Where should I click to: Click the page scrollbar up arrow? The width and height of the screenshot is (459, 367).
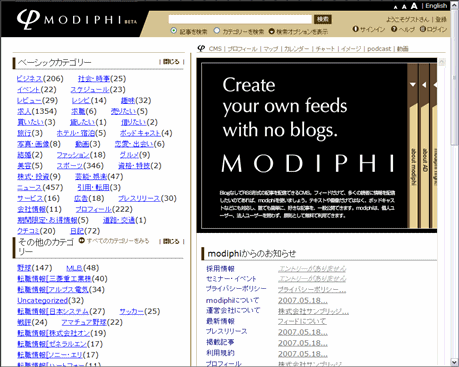pyautogui.click(x=454, y=6)
